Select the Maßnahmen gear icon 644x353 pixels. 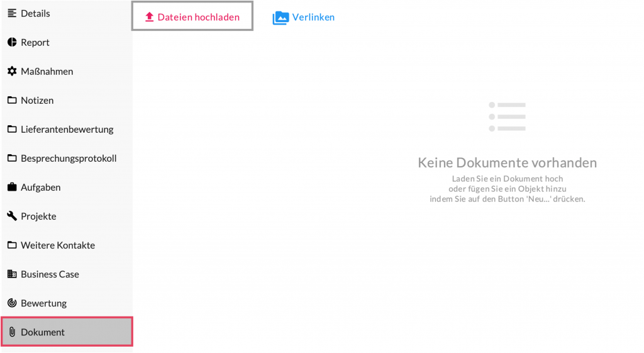12,71
